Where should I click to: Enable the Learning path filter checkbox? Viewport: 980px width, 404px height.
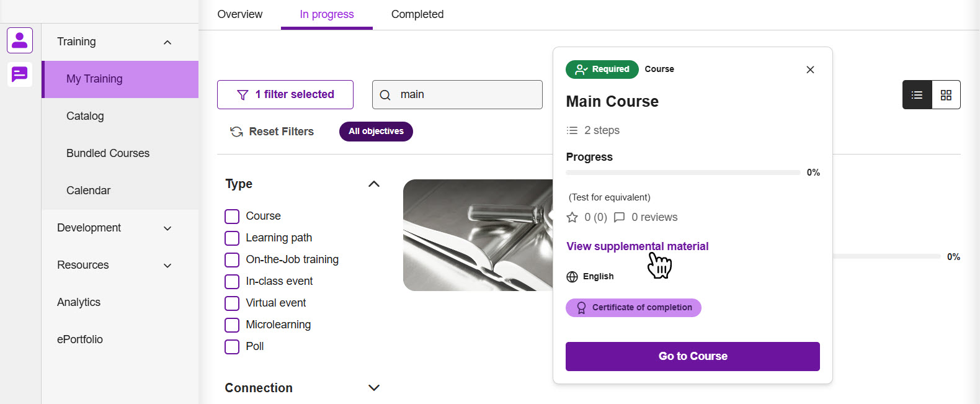232,238
